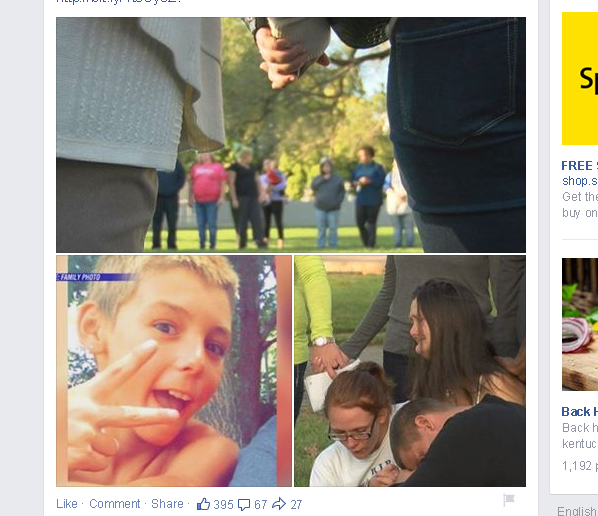Open the FREE sponsored ad headline link
The width and height of the screenshot is (598, 516).
[x=579, y=166]
